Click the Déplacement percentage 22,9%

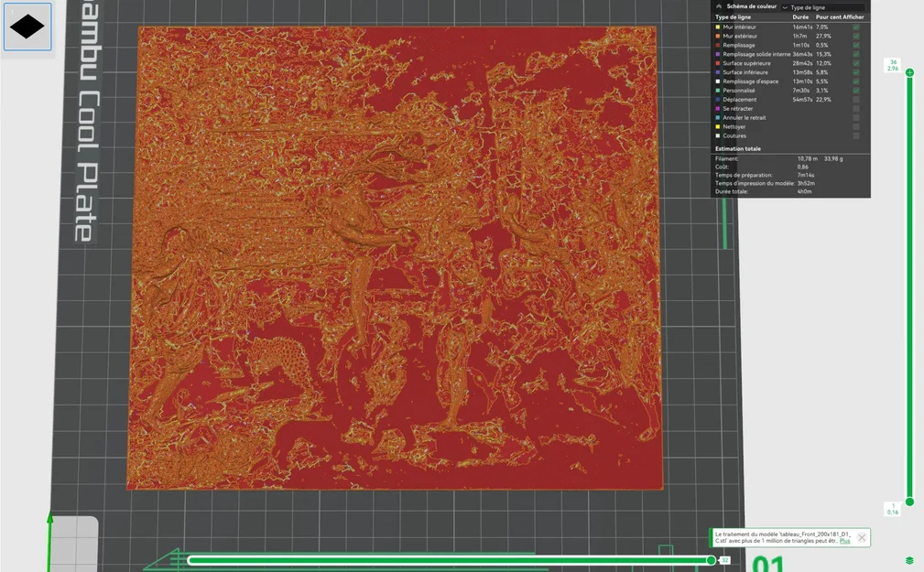point(823,100)
